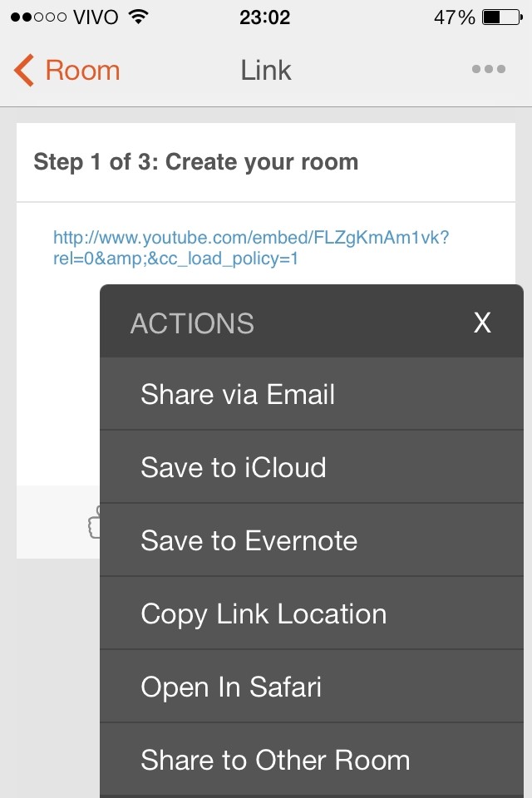Tap the orange back chevron icon
The width and height of the screenshot is (532, 798).
point(23,71)
